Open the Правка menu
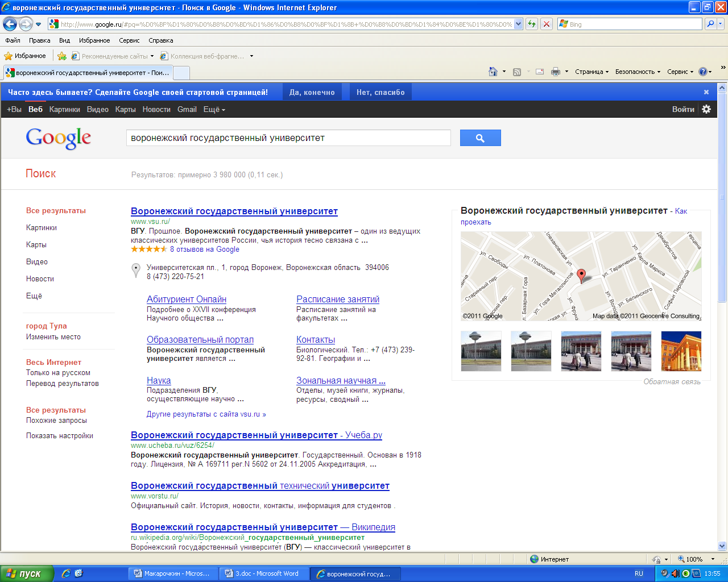This screenshot has width=728, height=582. (x=40, y=40)
